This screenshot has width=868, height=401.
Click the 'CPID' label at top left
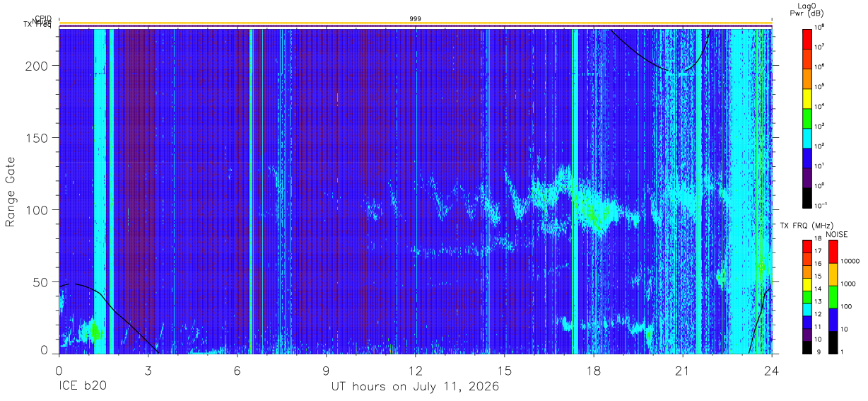tap(42, 18)
